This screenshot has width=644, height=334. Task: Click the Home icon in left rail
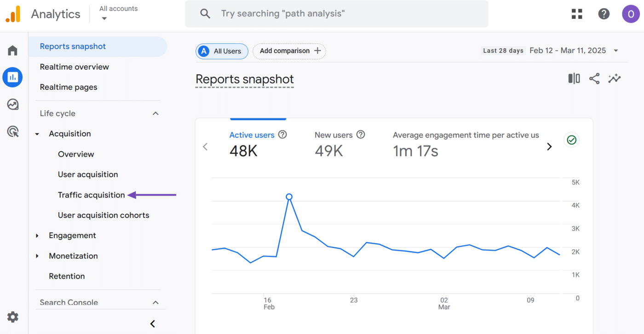coord(12,50)
